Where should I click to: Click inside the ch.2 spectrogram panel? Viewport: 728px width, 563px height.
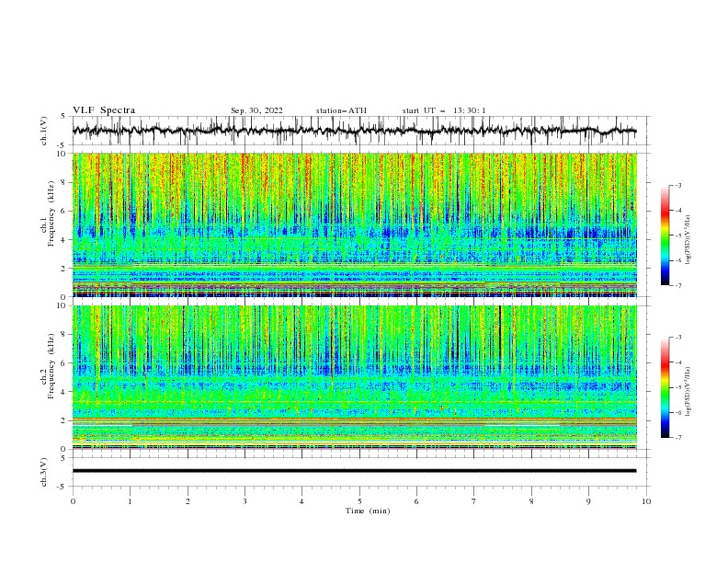pyautogui.click(x=355, y=377)
